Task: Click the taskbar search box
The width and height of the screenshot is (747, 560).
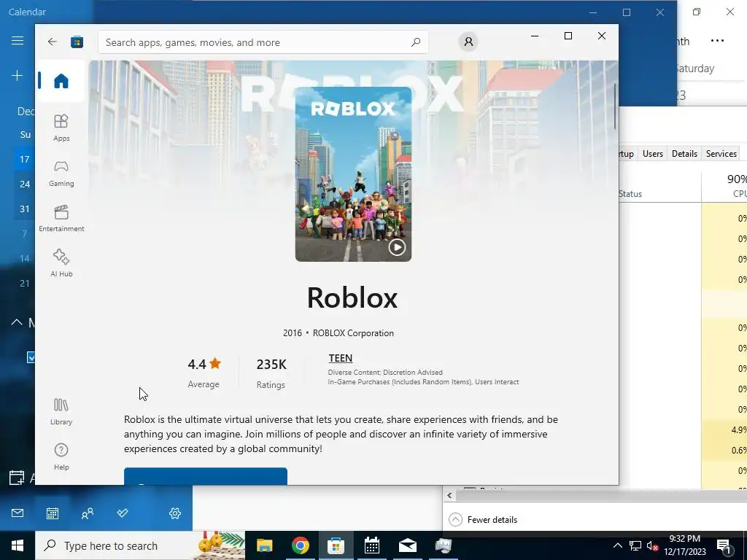Action: point(140,545)
